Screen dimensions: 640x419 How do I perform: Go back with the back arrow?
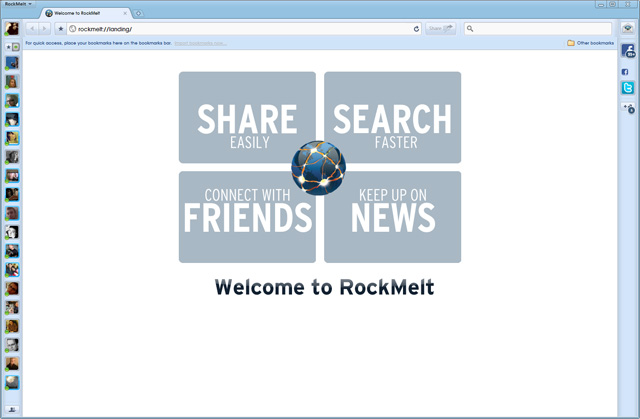coord(32,29)
